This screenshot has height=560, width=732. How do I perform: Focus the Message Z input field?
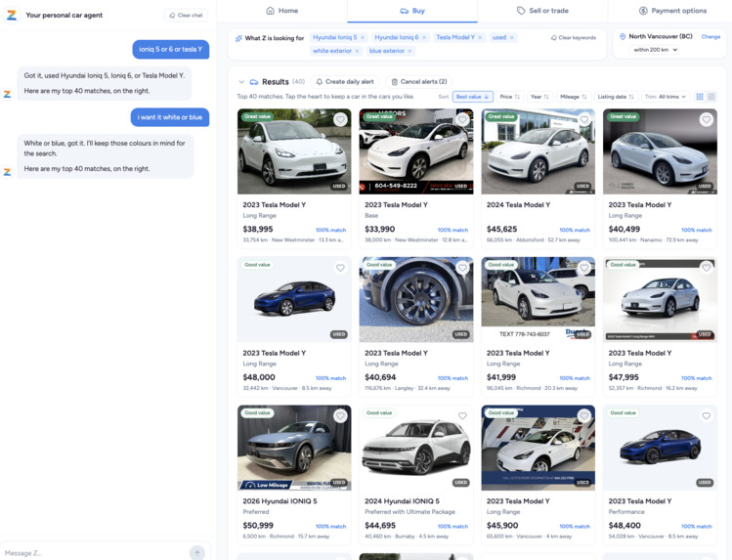pos(94,553)
